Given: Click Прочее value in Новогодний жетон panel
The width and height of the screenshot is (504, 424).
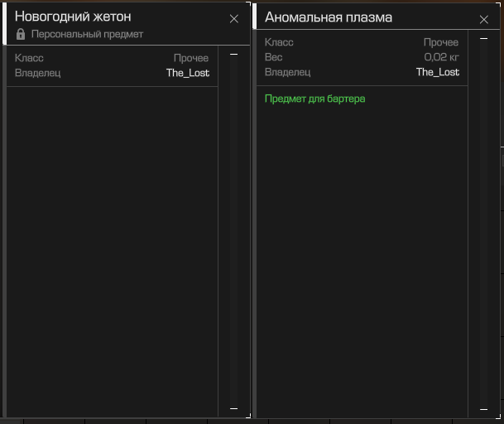Looking at the screenshot, I should tap(191, 58).
